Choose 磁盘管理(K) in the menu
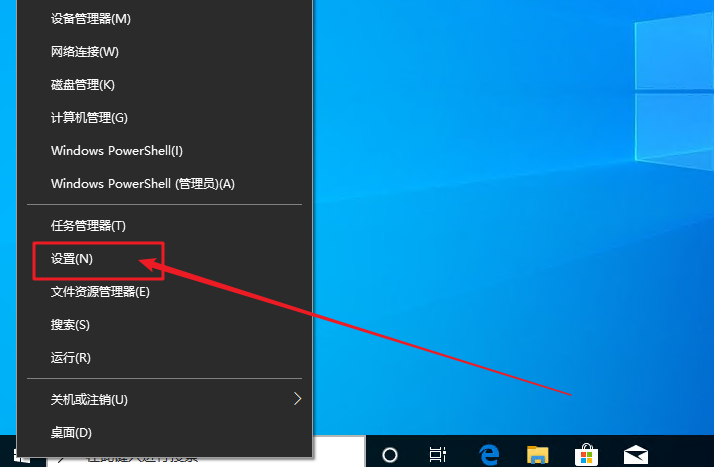The image size is (714, 467). click(x=82, y=85)
